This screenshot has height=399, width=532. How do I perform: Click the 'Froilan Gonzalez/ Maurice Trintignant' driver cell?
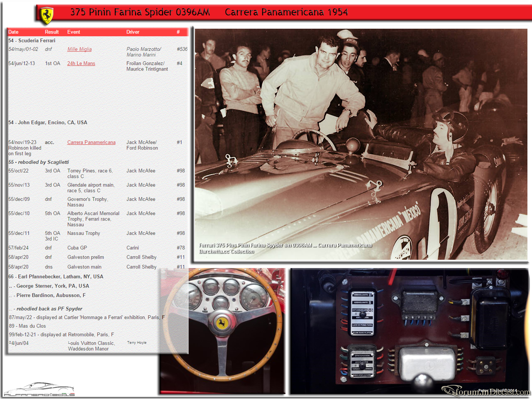147,66
